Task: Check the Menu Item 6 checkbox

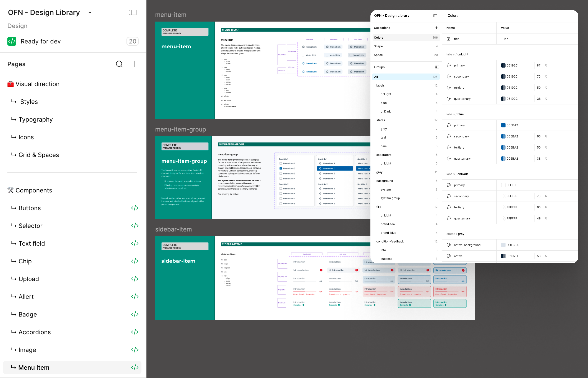Action: 281,194
